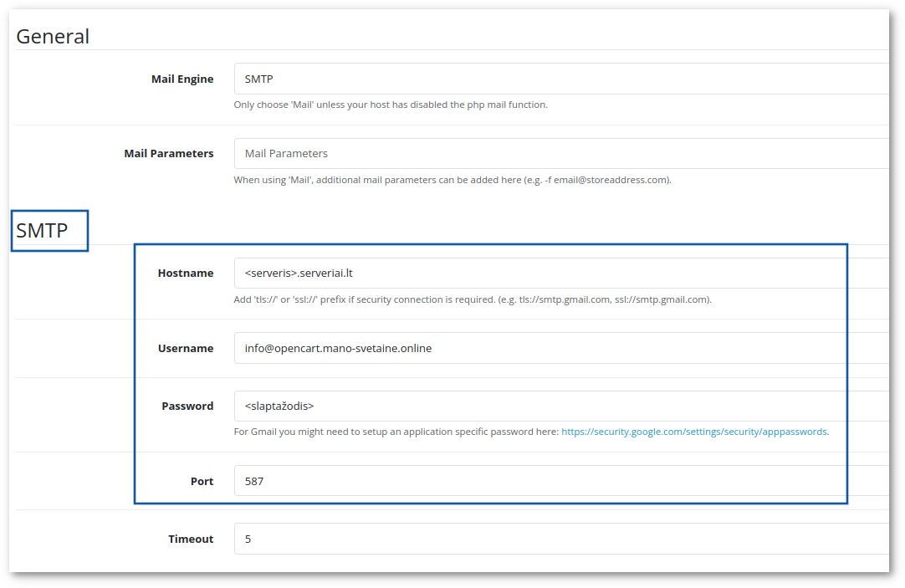905x588 pixels.
Task: Focus the Mail Parameters input field
Action: tap(561, 154)
